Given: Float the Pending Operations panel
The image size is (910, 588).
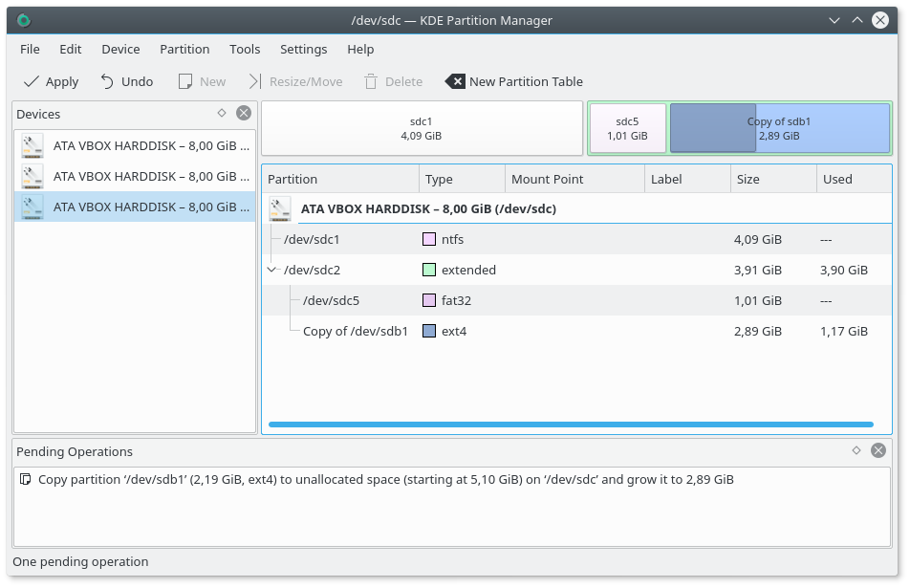Looking at the screenshot, I should click(856, 450).
